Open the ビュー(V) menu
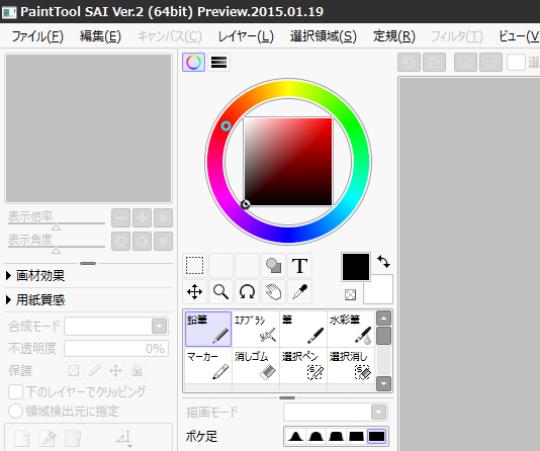This screenshot has height=451, width=540. pos(519,36)
